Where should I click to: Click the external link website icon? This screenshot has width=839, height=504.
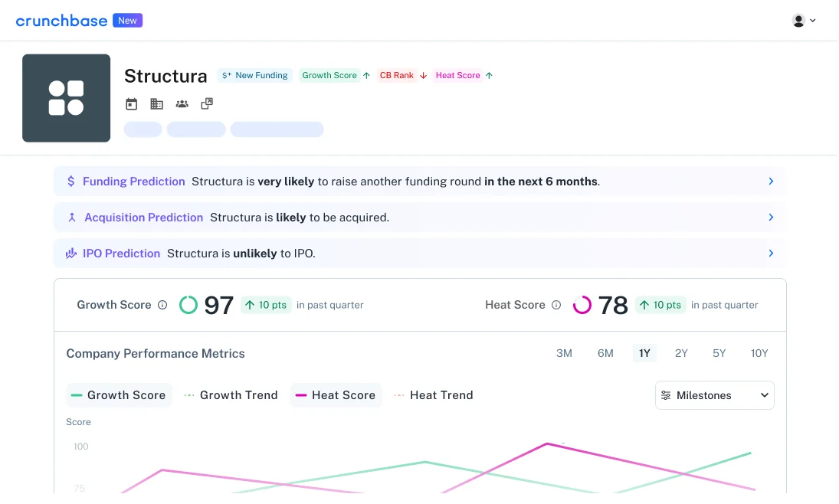click(207, 104)
